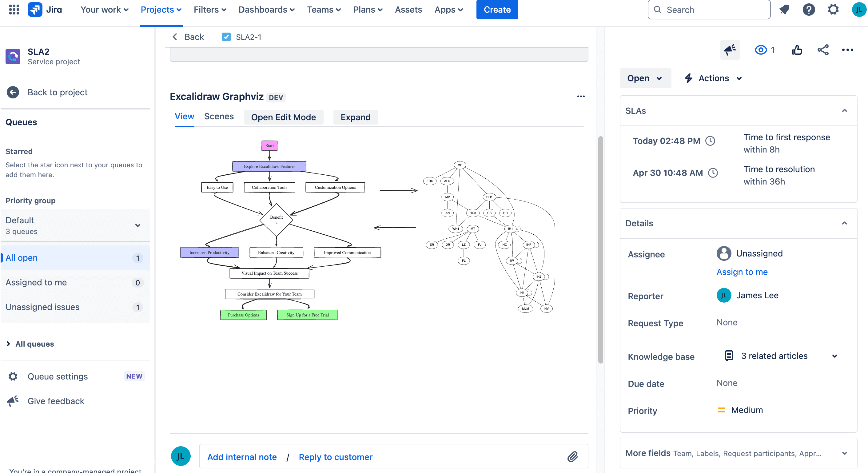Collapse the Details section
868x473 pixels.
click(x=844, y=223)
